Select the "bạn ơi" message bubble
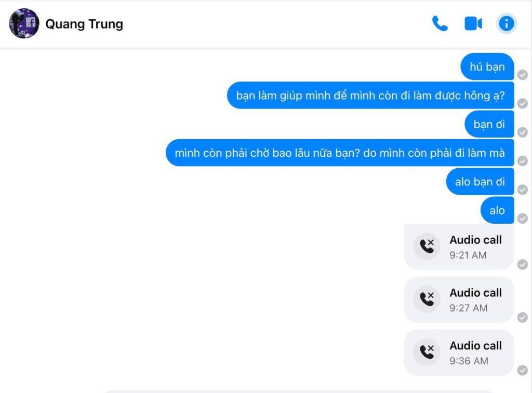Viewport: 532px width, 393px height. (489, 124)
